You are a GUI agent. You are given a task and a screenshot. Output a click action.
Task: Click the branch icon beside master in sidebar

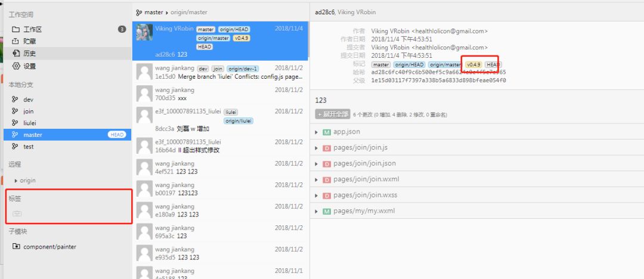(15, 134)
